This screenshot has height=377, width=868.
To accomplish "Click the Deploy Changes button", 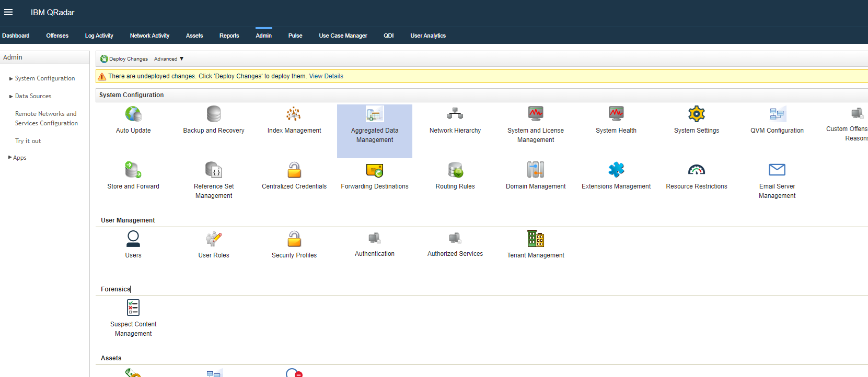I will [124, 59].
